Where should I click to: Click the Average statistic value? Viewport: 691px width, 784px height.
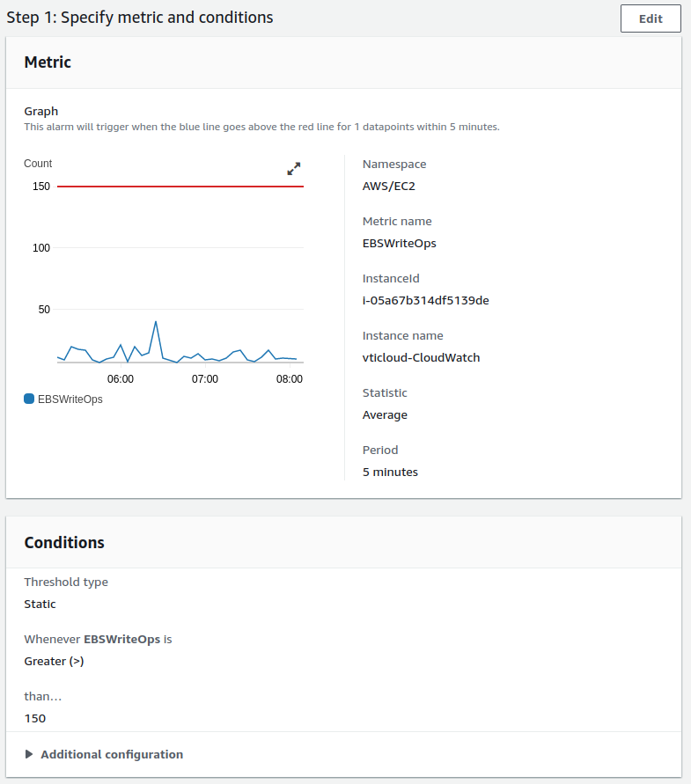(385, 415)
